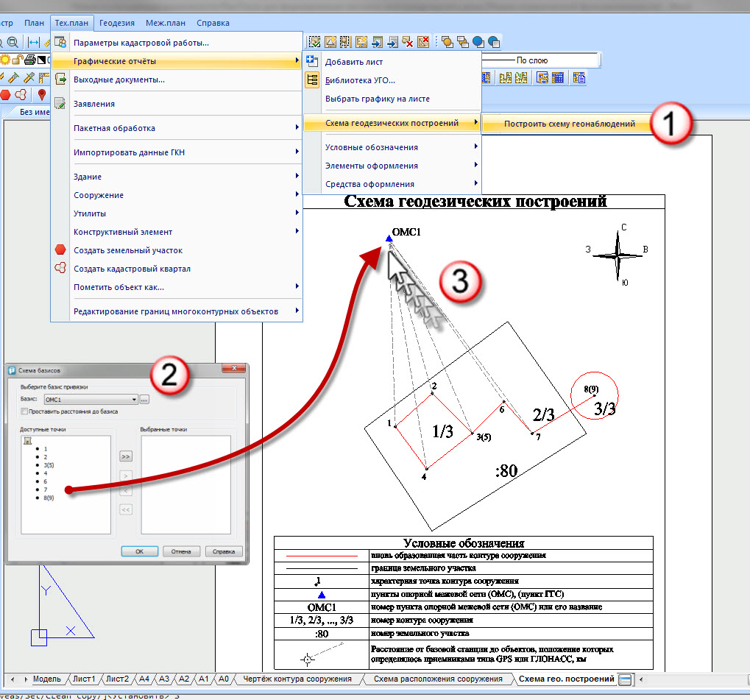Image resolution: width=750 pixels, height=700 pixels.
Task: Click the ... browse button next to Базис
Action: (x=144, y=400)
